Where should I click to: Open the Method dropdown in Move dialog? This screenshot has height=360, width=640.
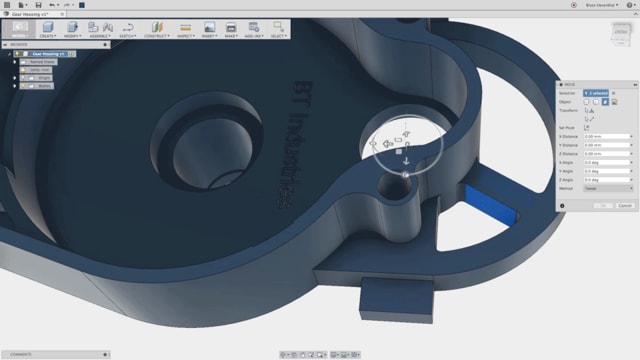click(608, 188)
